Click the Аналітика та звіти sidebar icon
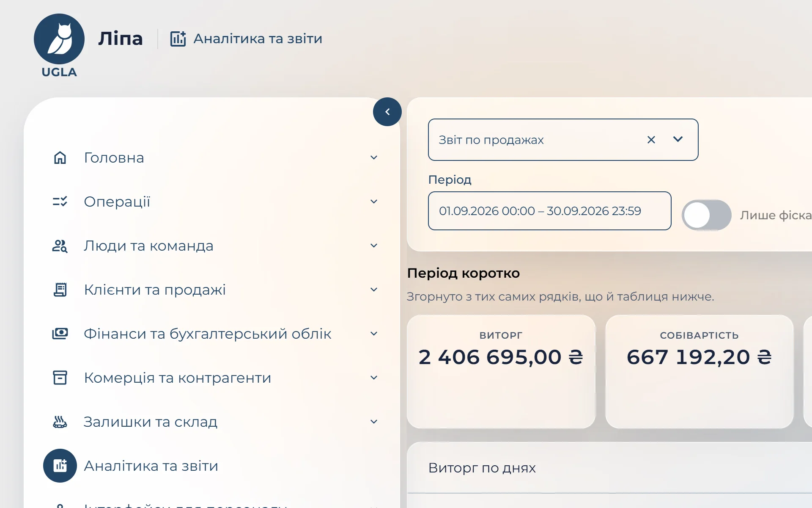The width and height of the screenshot is (812, 508). tap(60, 466)
